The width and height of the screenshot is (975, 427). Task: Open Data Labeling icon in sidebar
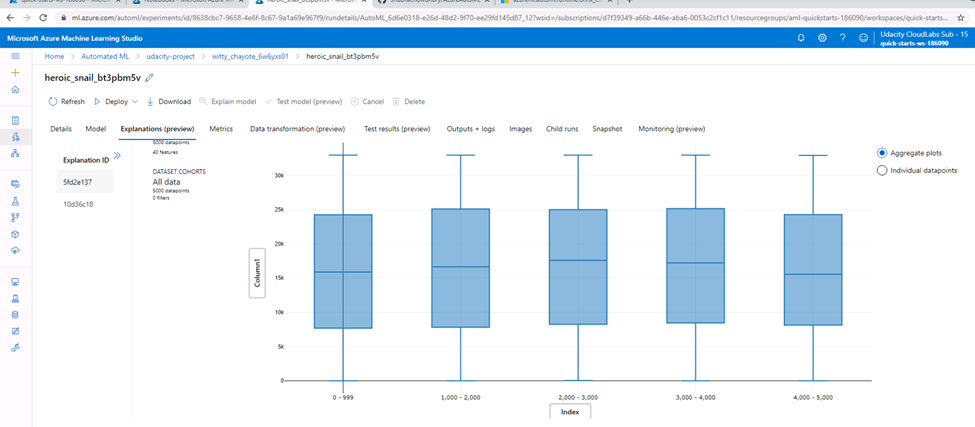tap(16, 331)
